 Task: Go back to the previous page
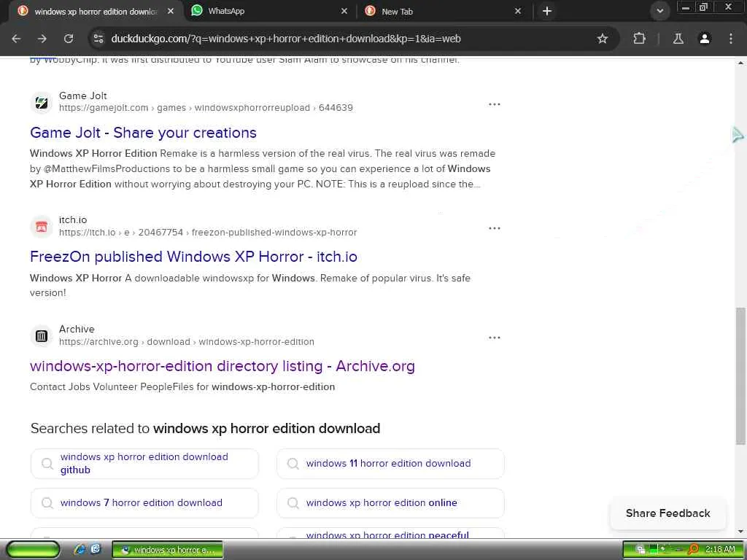[16, 39]
